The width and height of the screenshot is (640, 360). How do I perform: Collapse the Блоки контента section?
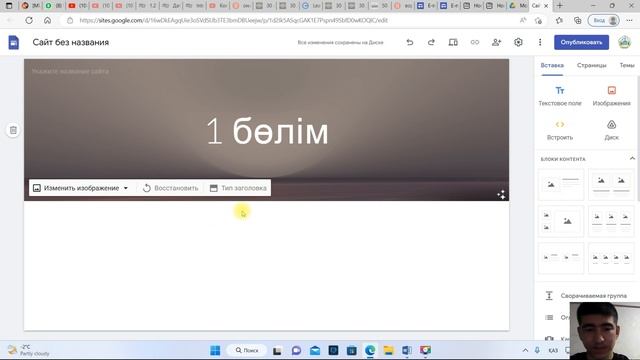[x=632, y=158]
